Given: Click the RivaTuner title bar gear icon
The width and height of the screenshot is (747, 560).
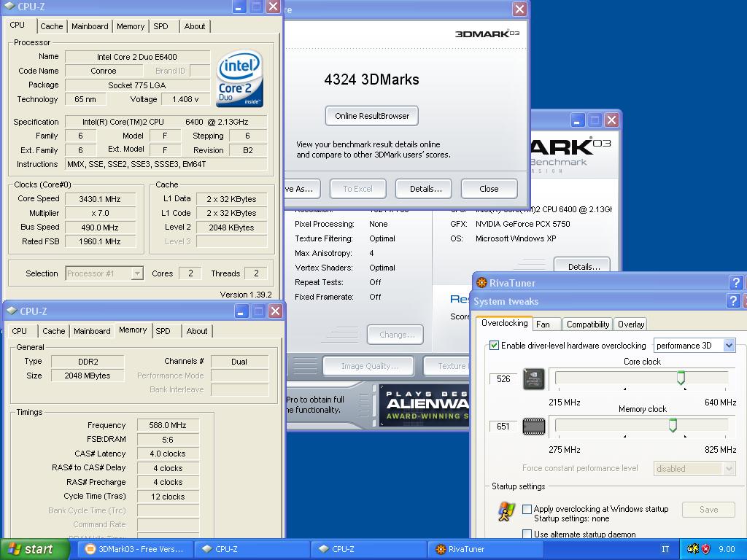Looking at the screenshot, I should tap(481, 282).
